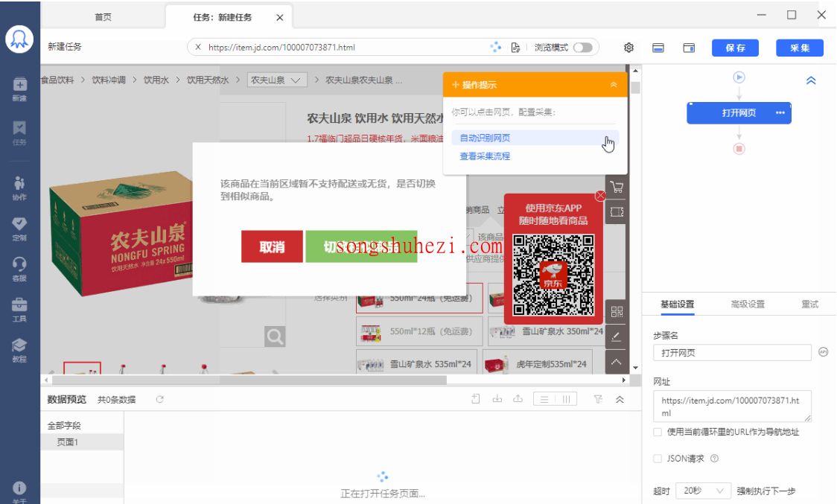837x504 pixels.
Task: Open the 重试 tab
Action: pos(809,304)
